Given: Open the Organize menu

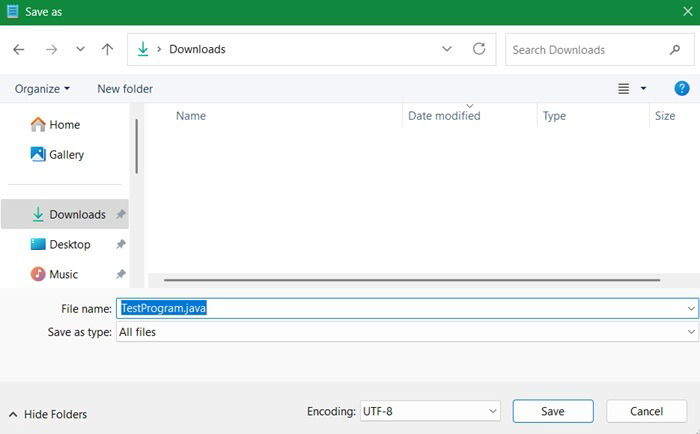Looking at the screenshot, I should tap(42, 88).
